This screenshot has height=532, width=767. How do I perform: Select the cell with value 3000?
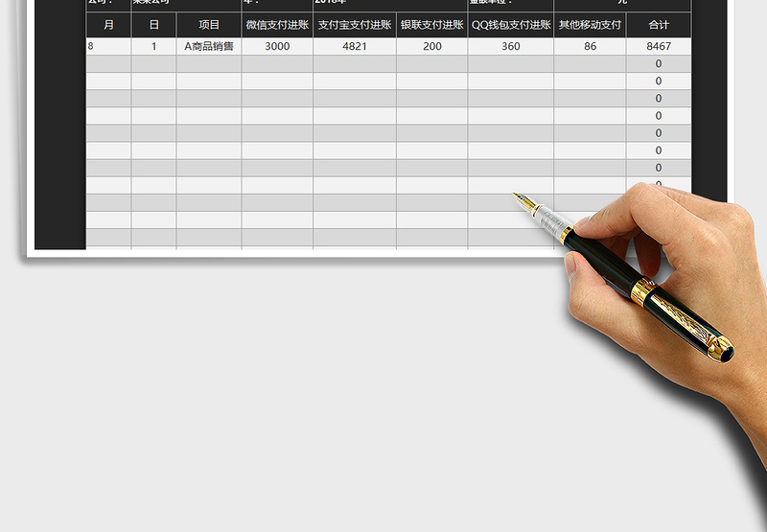point(277,46)
